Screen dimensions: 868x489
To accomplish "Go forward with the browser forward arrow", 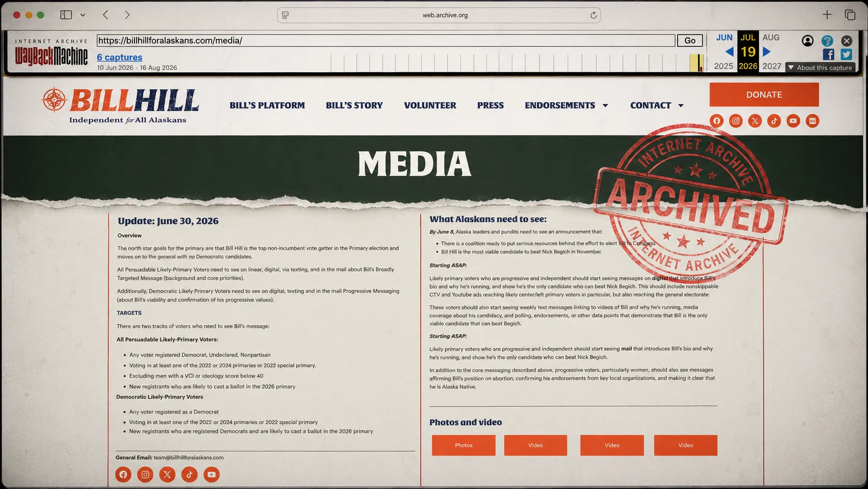I will tap(127, 15).
